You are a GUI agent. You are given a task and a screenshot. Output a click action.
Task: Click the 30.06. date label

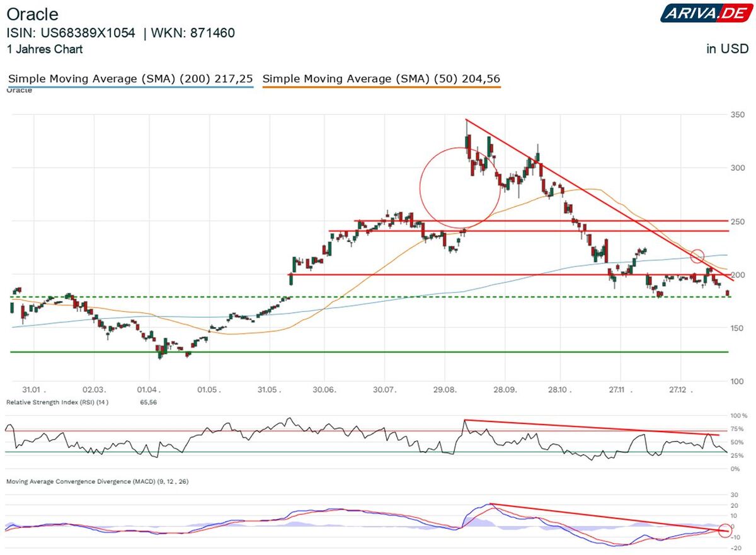[x=324, y=390]
